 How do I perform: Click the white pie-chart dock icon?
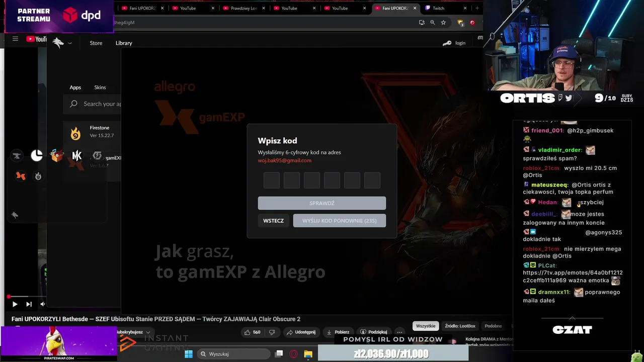tap(37, 156)
